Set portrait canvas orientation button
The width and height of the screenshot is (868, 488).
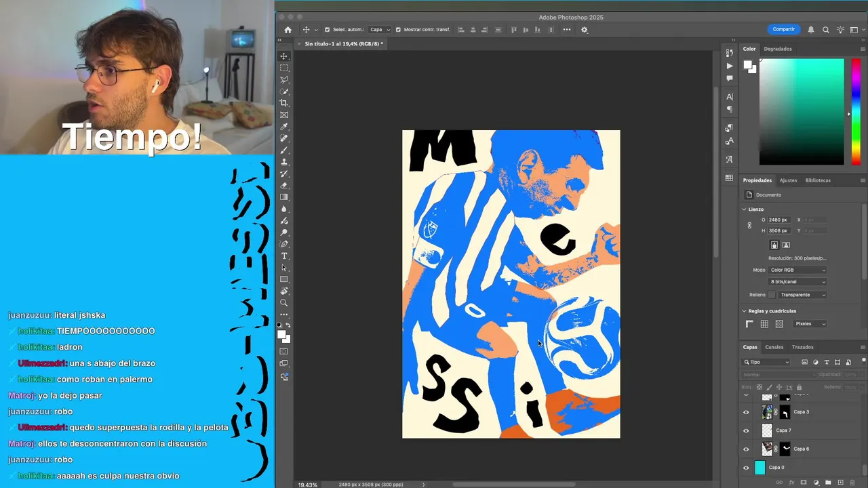click(774, 245)
